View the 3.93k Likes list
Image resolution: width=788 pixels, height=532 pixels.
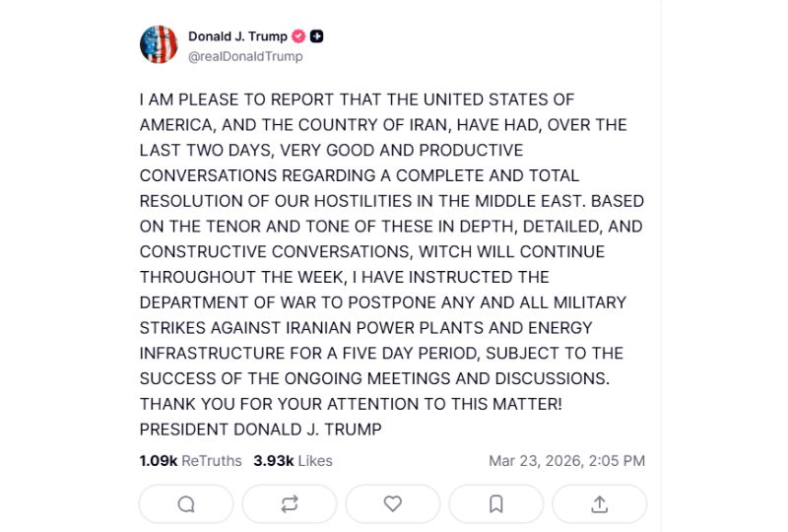(293, 460)
